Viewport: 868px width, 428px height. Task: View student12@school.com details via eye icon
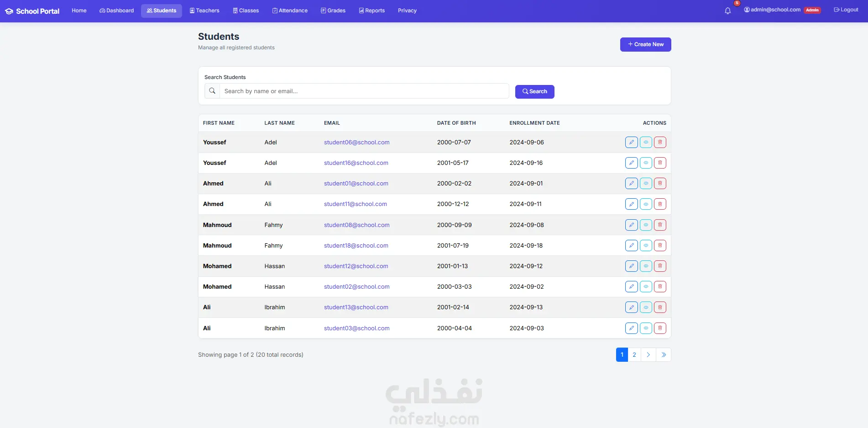pos(646,266)
